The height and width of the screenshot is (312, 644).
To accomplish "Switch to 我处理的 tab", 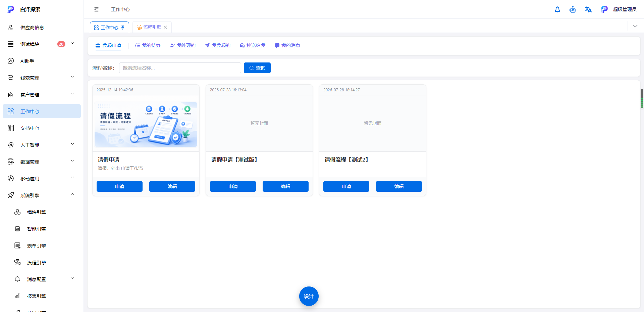I will pos(183,45).
